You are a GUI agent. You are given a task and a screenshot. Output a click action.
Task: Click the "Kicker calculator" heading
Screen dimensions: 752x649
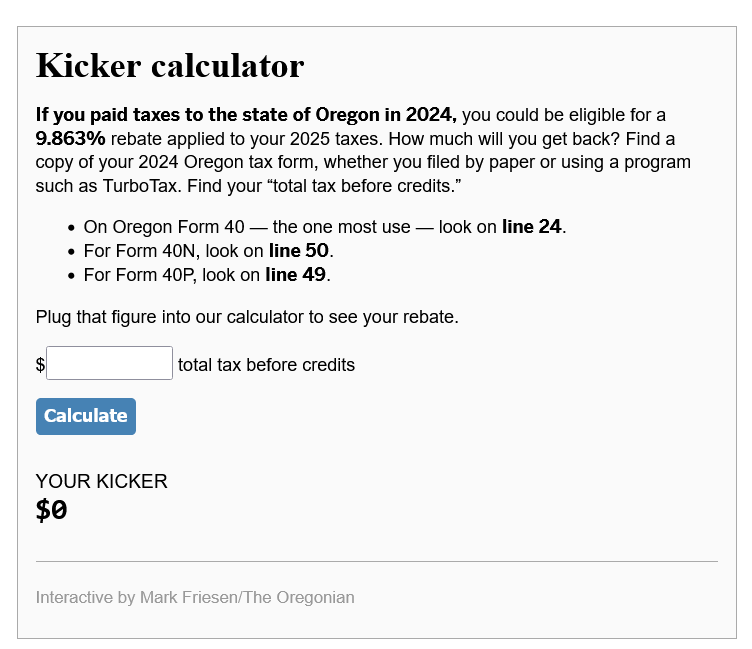pos(170,66)
